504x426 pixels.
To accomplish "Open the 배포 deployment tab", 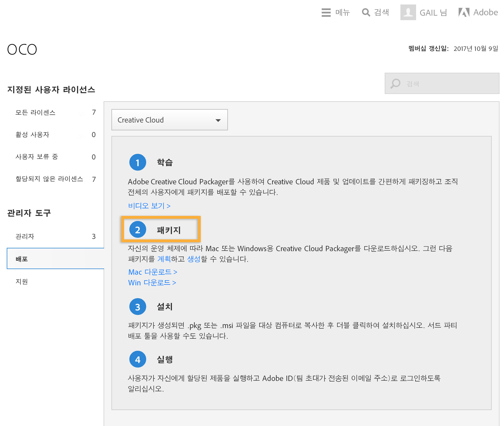I will point(55,259).
